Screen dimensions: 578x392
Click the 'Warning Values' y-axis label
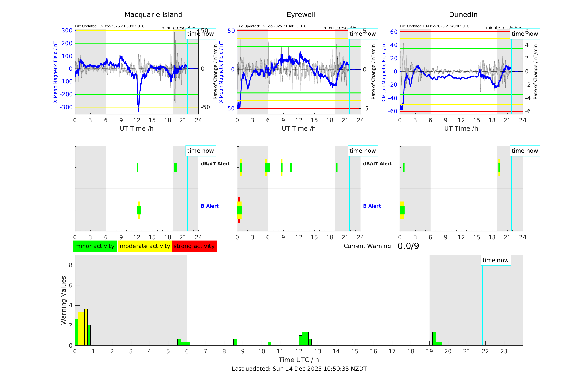pyautogui.click(x=63, y=300)
